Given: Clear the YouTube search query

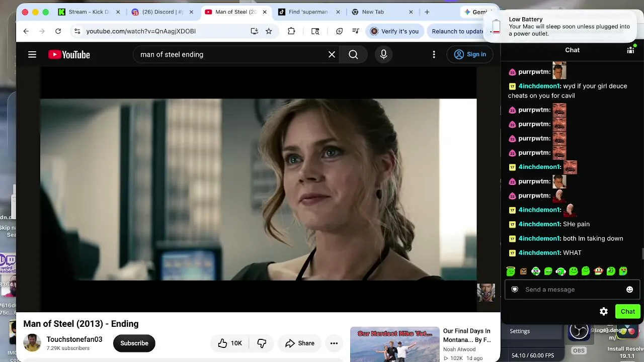Looking at the screenshot, I should coord(332,54).
